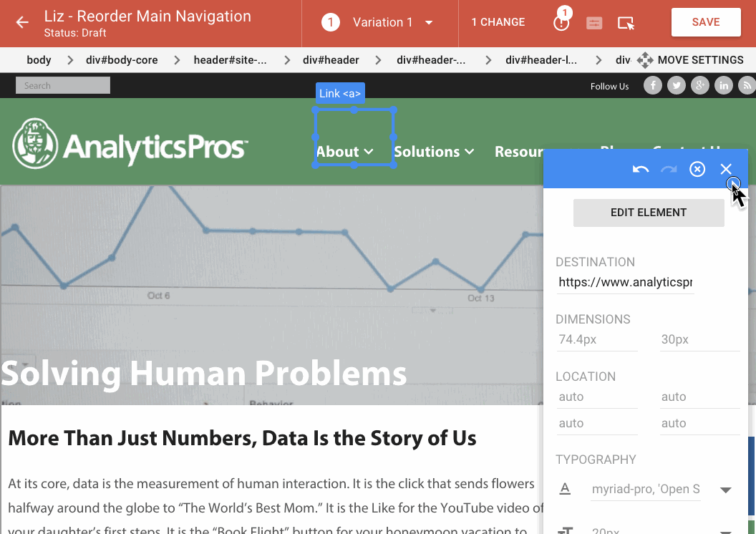Screen dimensions: 756x534
Task: Click the DESTINATION section label
Action: tap(595, 262)
